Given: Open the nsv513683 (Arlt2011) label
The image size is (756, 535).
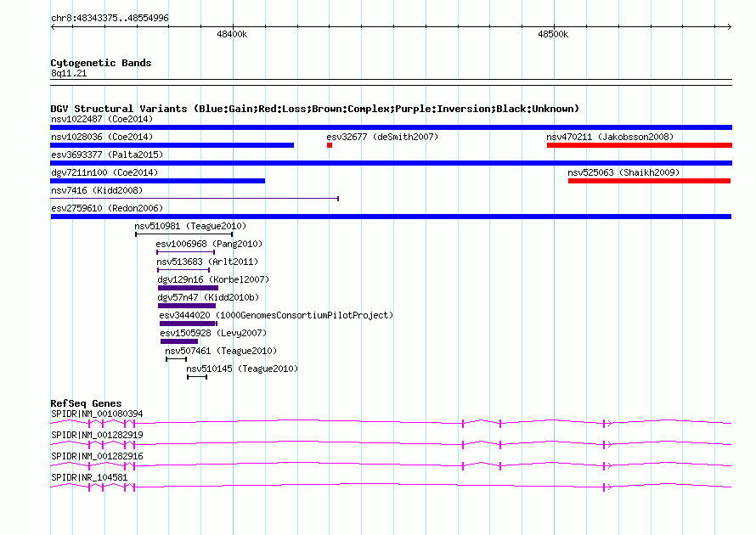Looking at the screenshot, I should 207,262.
